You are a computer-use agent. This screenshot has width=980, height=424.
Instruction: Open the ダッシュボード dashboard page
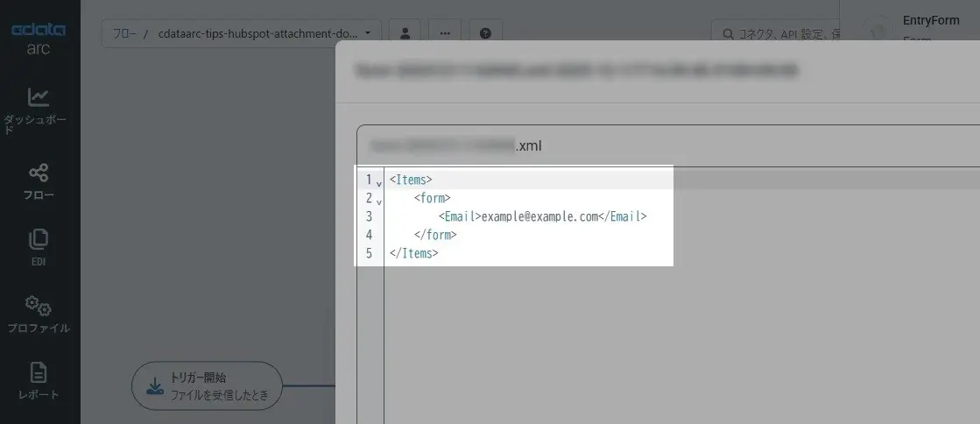tap(39, 110)
